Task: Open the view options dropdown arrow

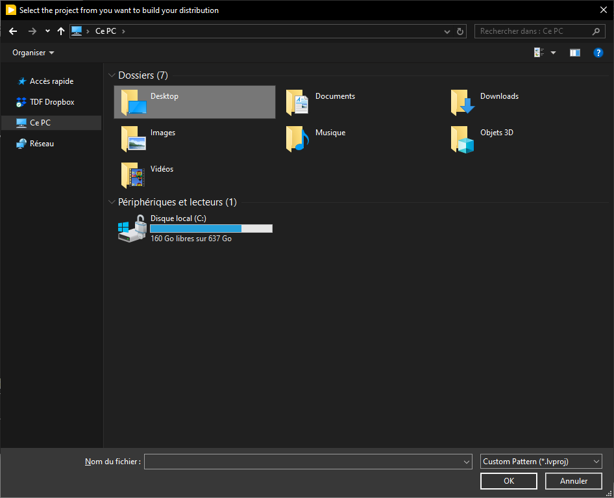Action: point(553,52)
